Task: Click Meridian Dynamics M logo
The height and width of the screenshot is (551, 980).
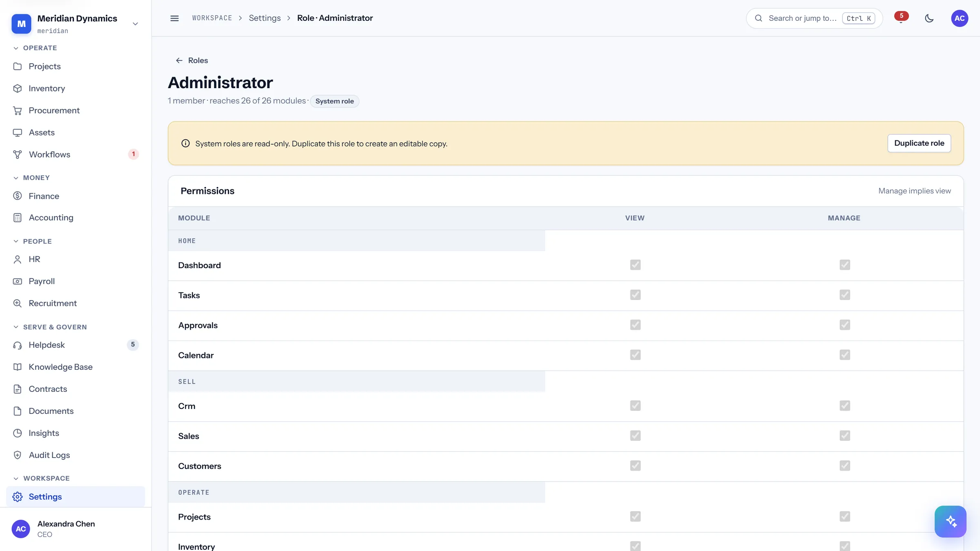Action: (x=21, y=24)
